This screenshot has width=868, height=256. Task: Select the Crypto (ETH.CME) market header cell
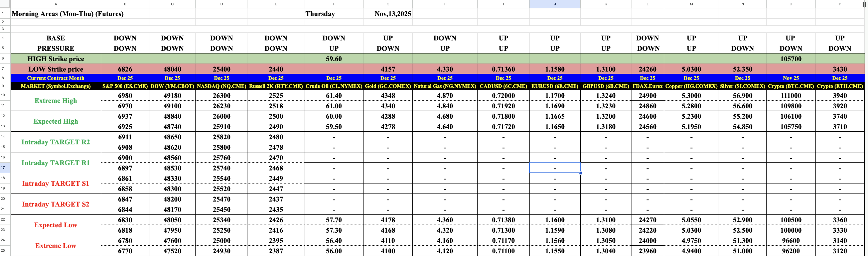click(x=839, y=86)
